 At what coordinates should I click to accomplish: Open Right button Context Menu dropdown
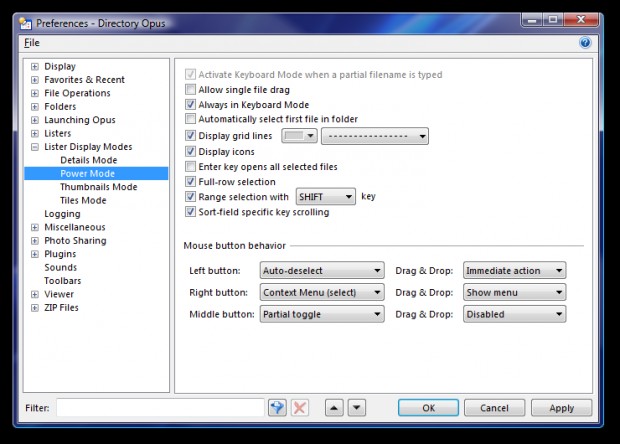click(x=322, y=292)
